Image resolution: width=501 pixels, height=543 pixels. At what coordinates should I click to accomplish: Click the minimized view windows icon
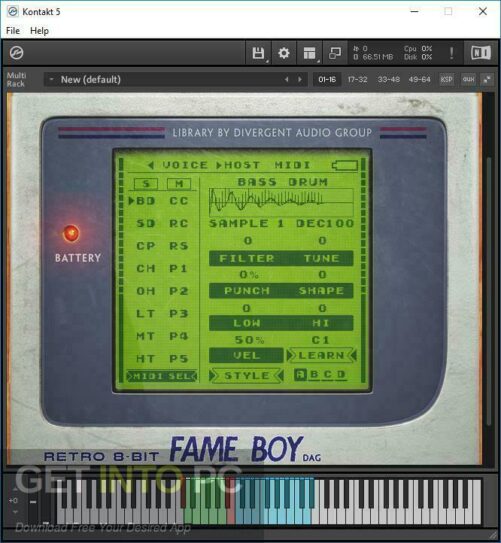click(335, 53)
